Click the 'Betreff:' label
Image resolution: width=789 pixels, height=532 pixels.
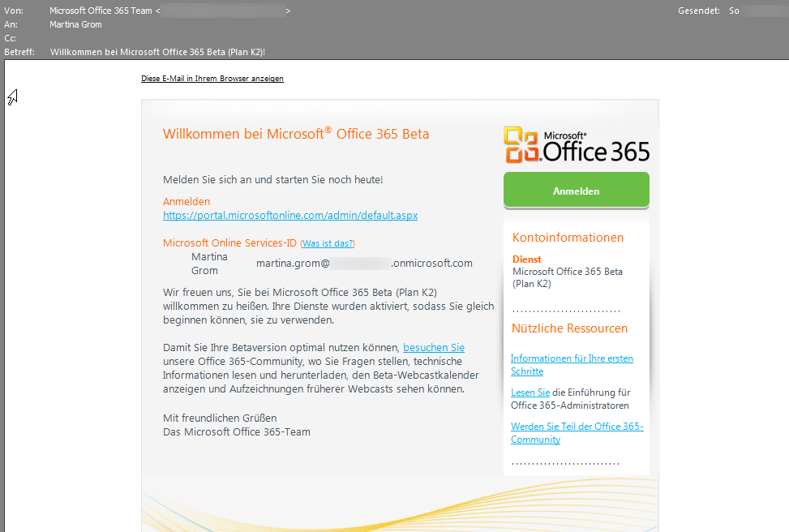click(x=19, y=52)
